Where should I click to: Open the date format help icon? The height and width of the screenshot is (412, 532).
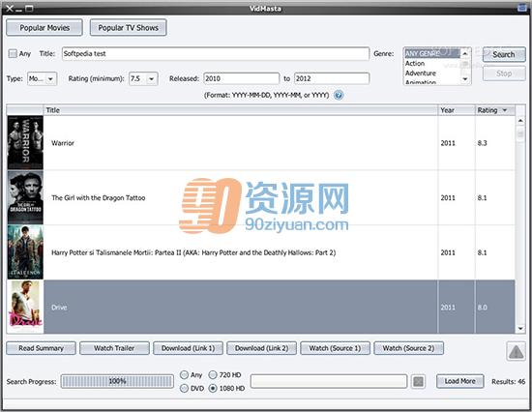[x=339, y=95]
